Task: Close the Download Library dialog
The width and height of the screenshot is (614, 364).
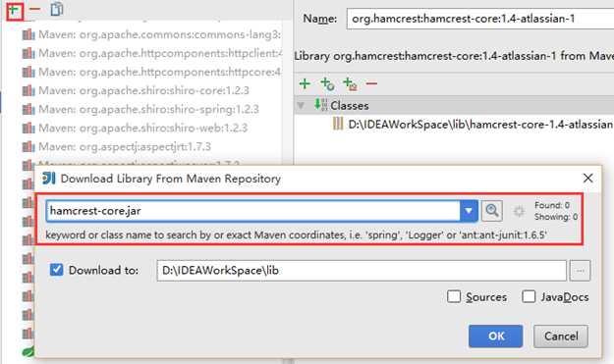Action: pyautogui.click(x=587, y=179)
